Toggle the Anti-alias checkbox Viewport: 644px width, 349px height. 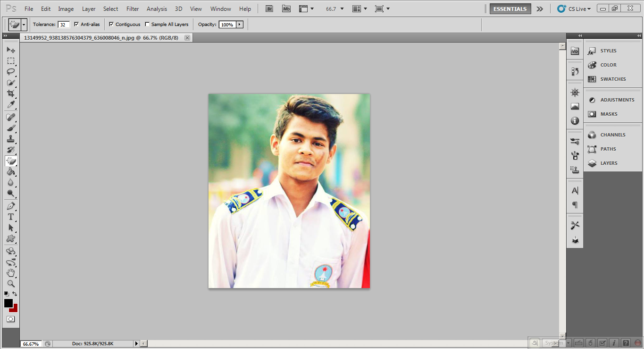tap(76, 25)
